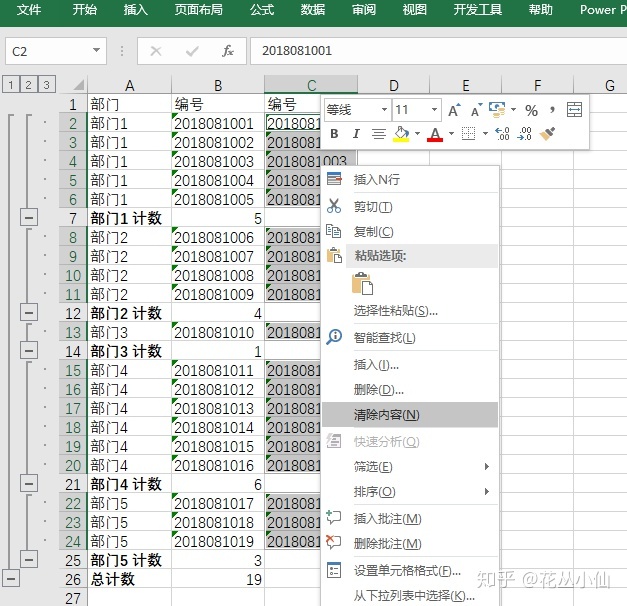Click merge and center icon

pyautogui.click(x=574, y=110)
